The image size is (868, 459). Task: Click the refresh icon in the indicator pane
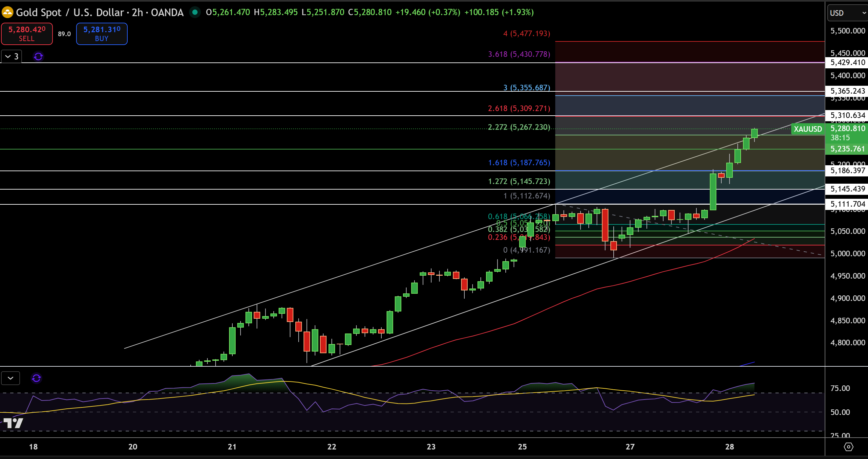tap(36, 378)
